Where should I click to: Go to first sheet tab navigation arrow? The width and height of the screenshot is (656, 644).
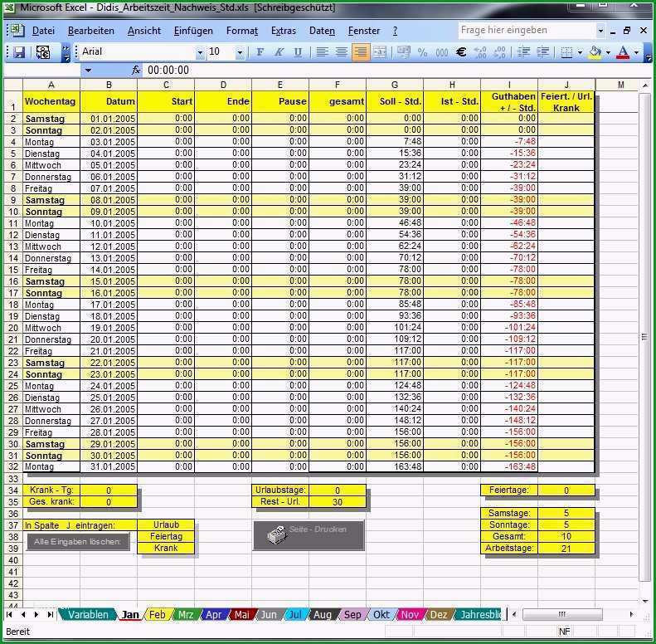(9, 615)
